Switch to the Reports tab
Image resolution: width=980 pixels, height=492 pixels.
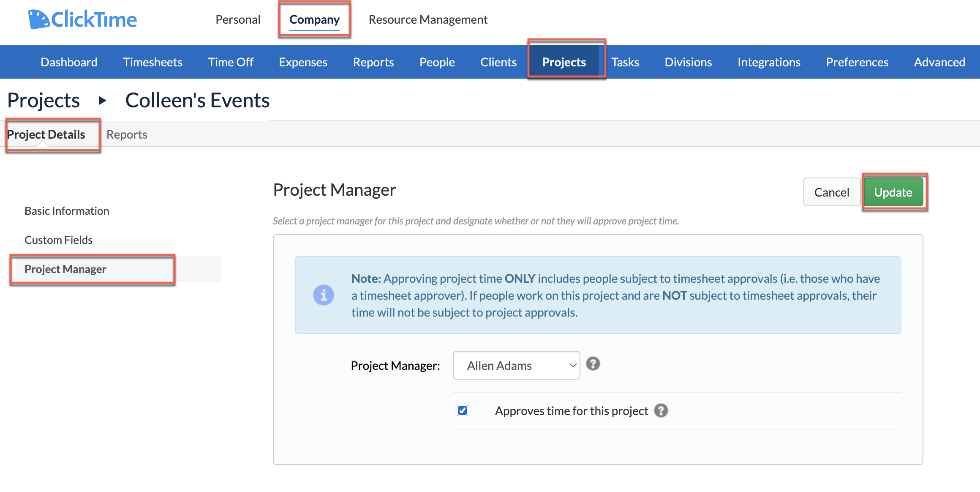click(127, 134)
